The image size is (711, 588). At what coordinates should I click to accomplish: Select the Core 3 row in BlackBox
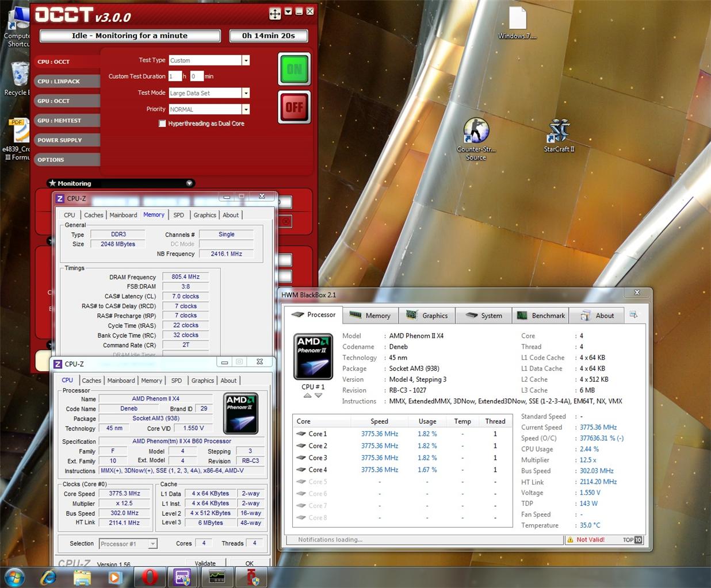(x=402, y=458)
